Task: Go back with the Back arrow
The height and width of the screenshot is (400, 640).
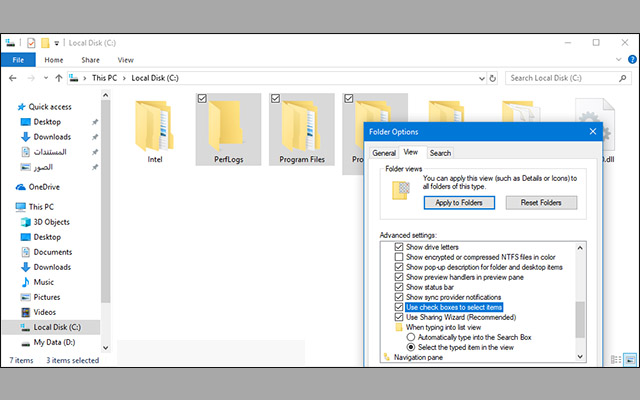Action: [14, 77]
